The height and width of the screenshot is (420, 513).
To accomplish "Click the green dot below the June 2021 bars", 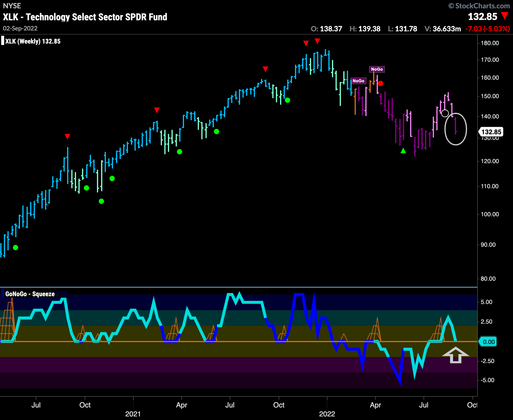I will point(217,132).
